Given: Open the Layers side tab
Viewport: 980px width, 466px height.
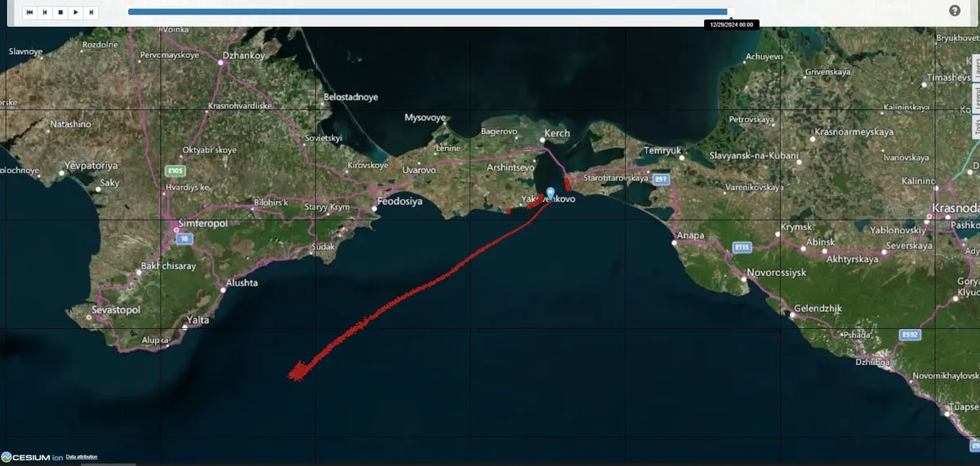Looking at the screenshot, I should coord(975,69).
